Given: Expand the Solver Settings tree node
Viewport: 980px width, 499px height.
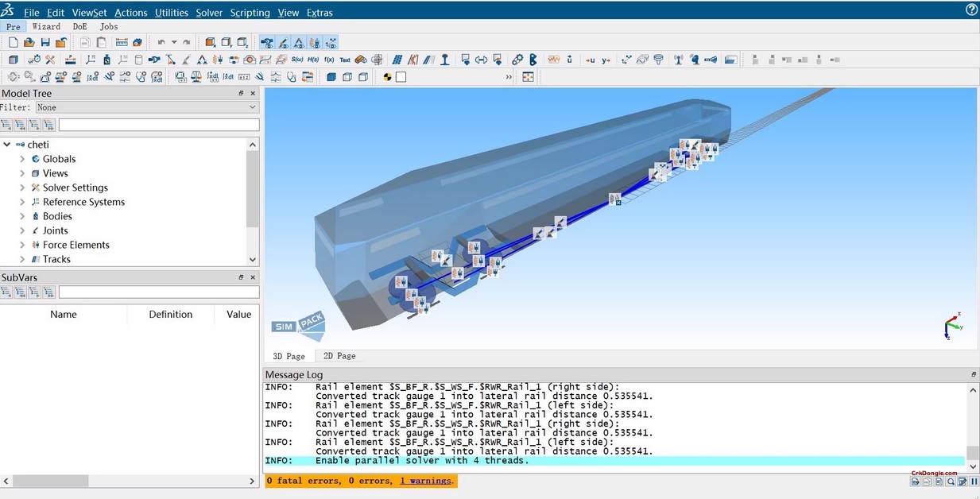Looking at the screenshot, I should coord(22,188).
